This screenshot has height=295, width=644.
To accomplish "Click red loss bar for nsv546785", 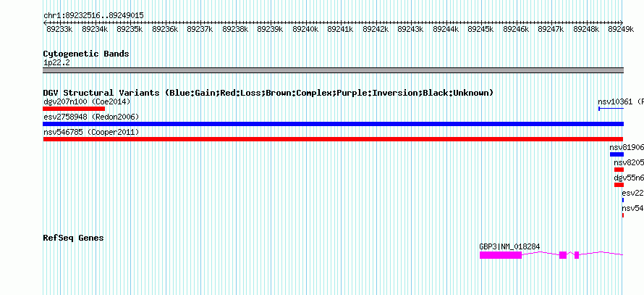I will 333,139.
